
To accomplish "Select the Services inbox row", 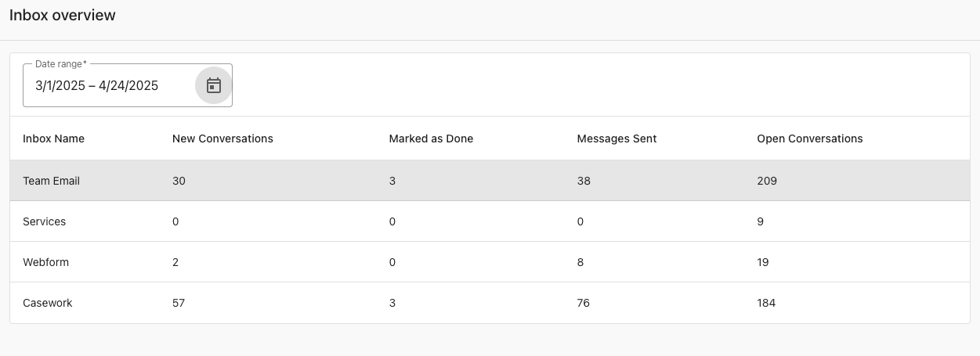I will coord(45,221).
